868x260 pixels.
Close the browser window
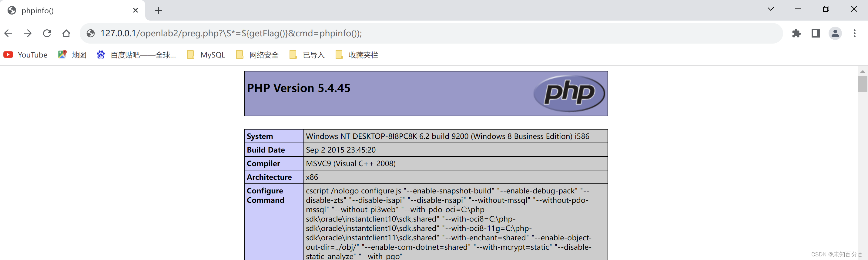(x=854, y=9)
